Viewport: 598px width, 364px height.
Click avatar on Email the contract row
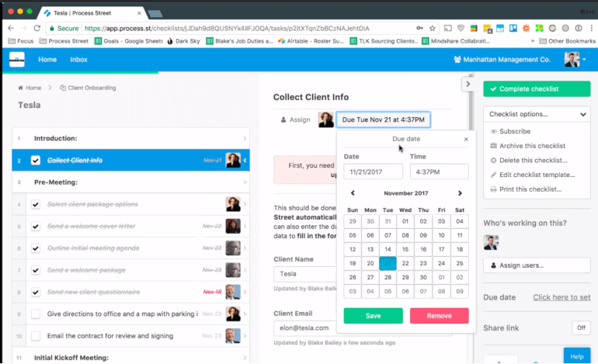[x=233, y=336]
